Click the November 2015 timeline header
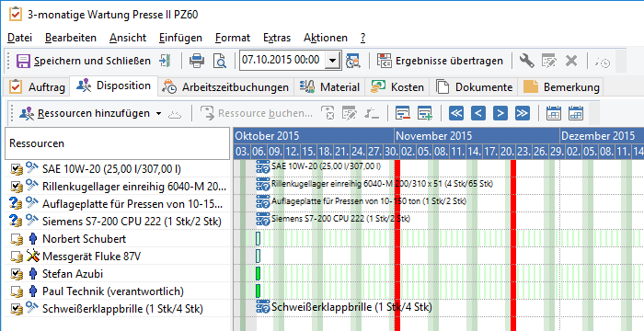The height and width of the screenshot is (331, 644). 477,136
